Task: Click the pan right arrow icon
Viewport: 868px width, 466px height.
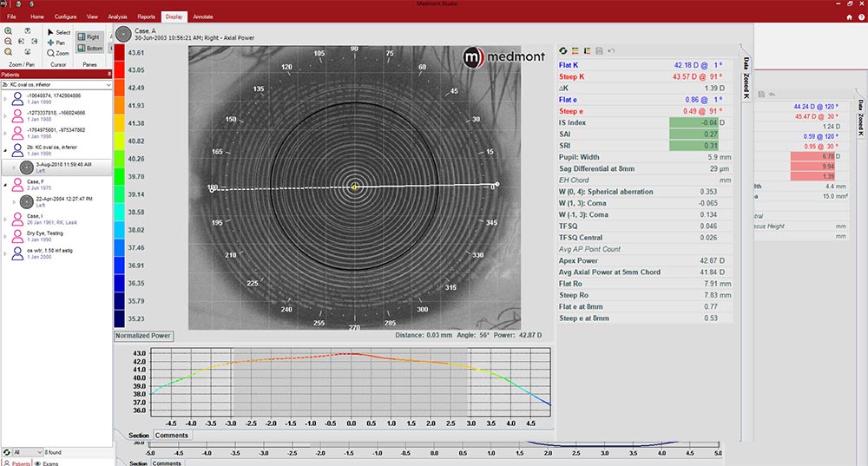Action: pyautogui.click(x=35, y=42)
